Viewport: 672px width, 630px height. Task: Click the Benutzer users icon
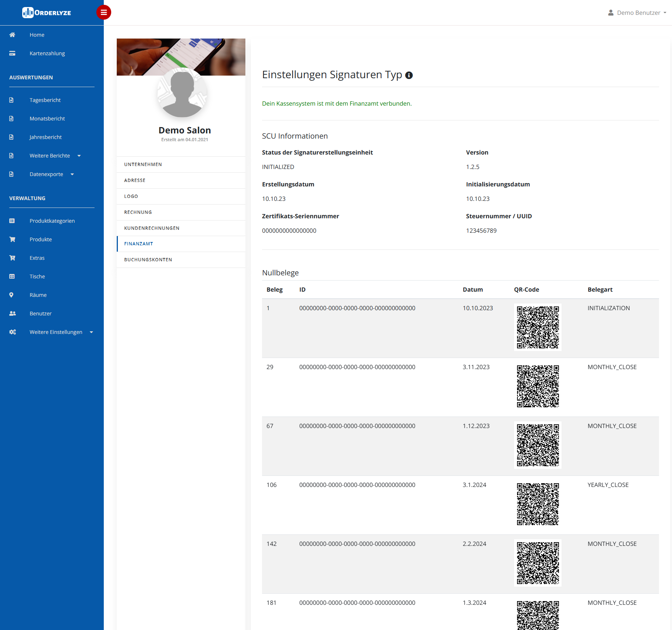[x=13, y=314]
